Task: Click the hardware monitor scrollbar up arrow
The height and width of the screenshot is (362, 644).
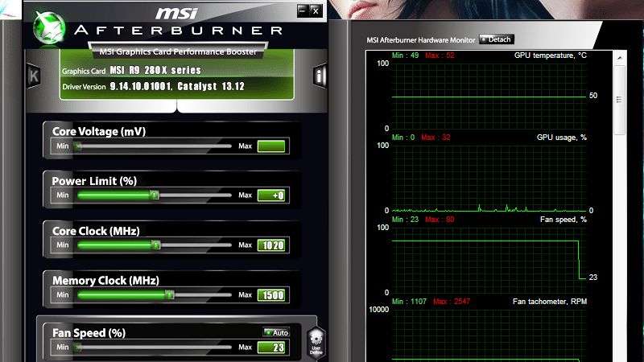Action: coord(619,58)
